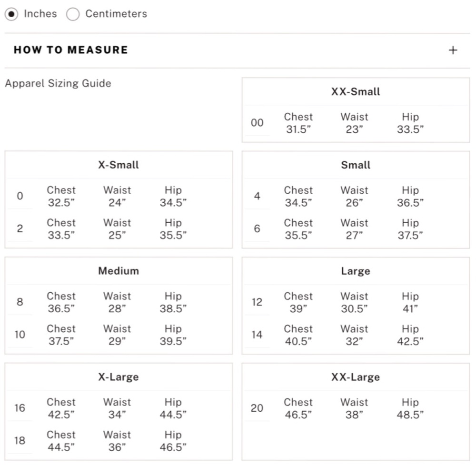Click the XX-Large size header

[x=356, y=377]
